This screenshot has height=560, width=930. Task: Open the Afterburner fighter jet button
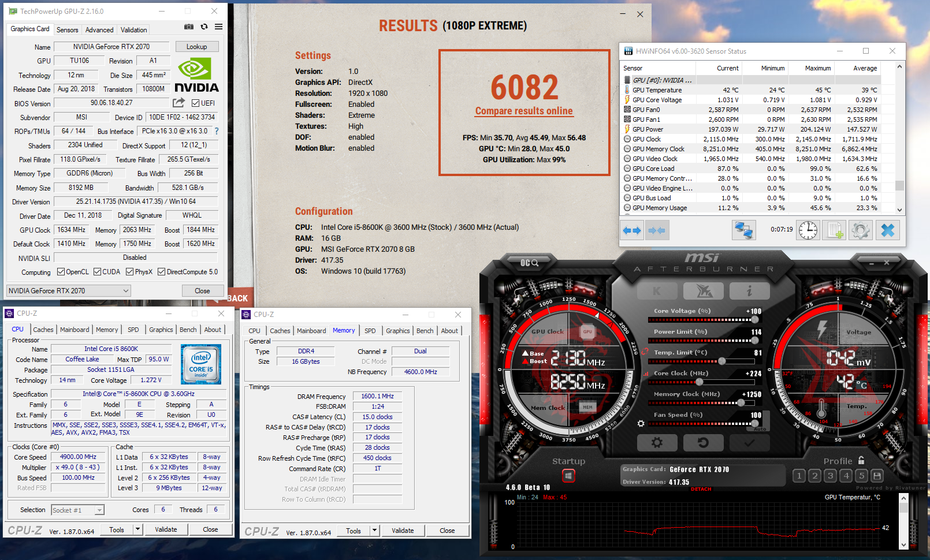[704, 291]
